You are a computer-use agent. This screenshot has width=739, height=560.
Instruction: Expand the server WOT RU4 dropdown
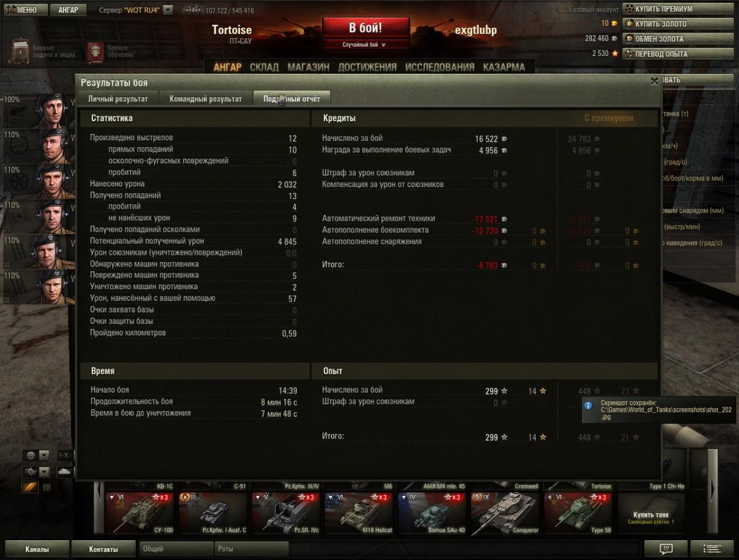click(168, 10)
